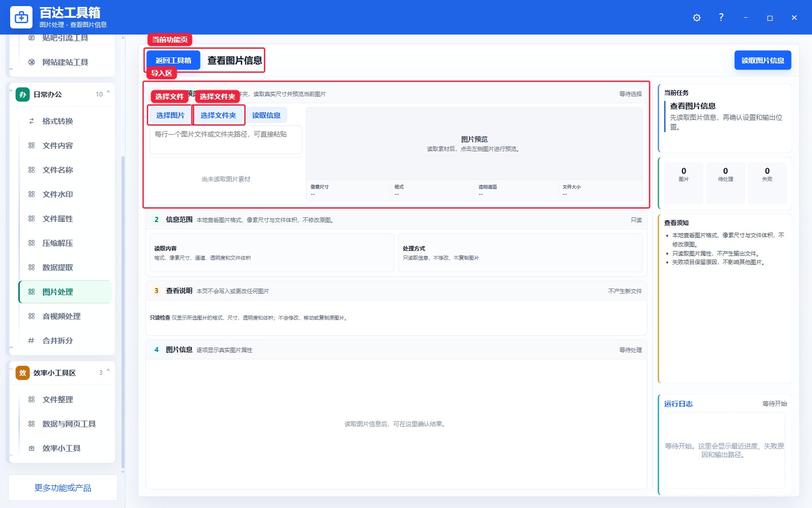Click the hash icon beside 合并拆分
The image size is (812, 508).
coord(31,341)
